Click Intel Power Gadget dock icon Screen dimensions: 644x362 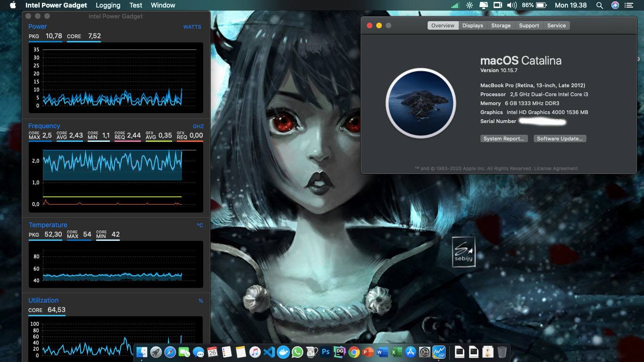click(x=439, y=352)
